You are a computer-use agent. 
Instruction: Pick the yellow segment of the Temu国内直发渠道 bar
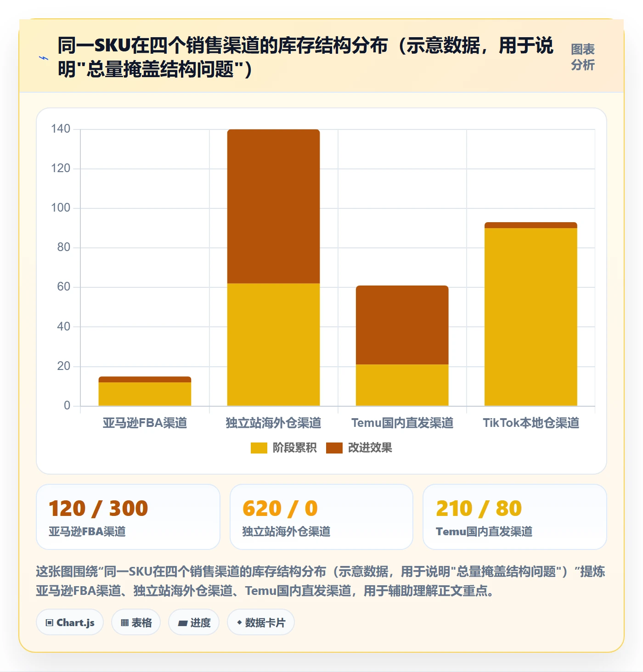tap(402, 385)
